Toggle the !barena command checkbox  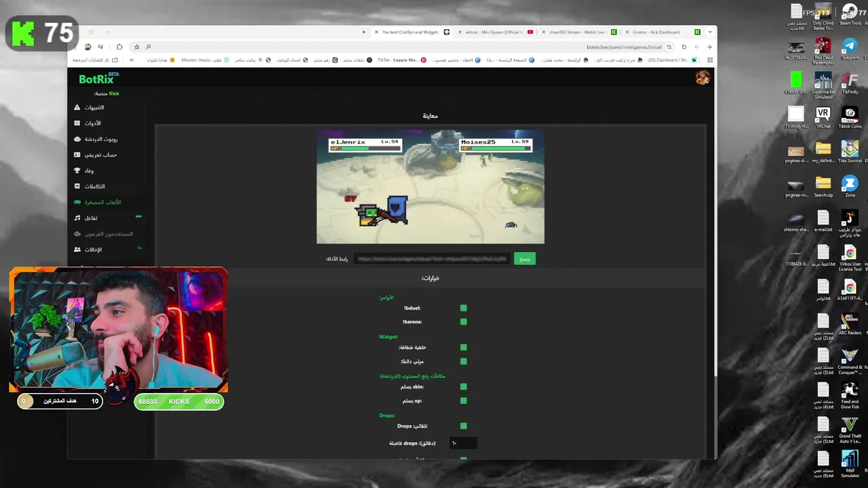(463, 322)
